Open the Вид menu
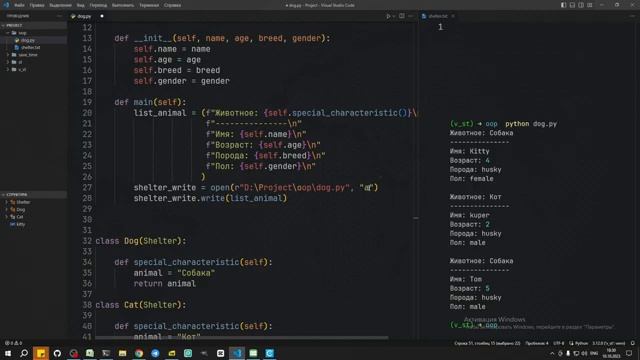640x360 pixels. coord(81,5)
